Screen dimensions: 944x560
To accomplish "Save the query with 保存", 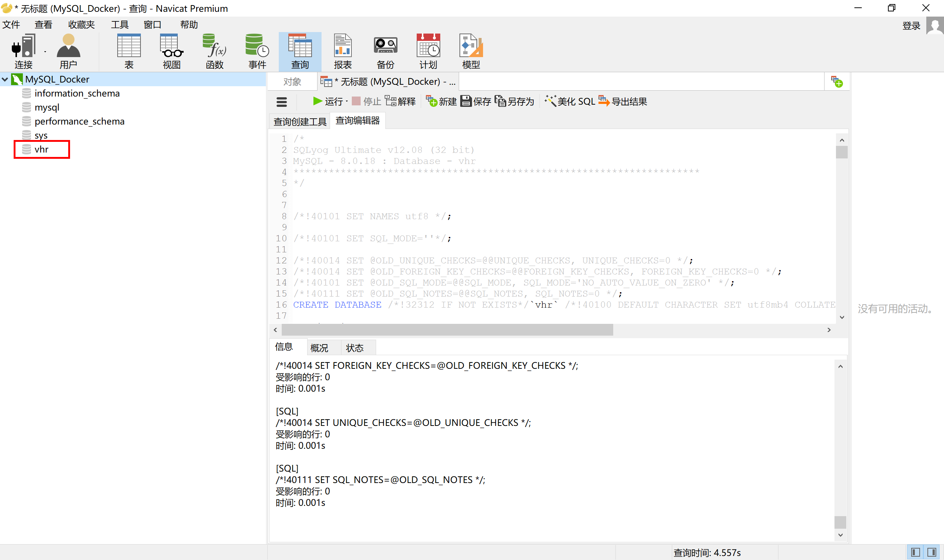I will pos(476,102).
